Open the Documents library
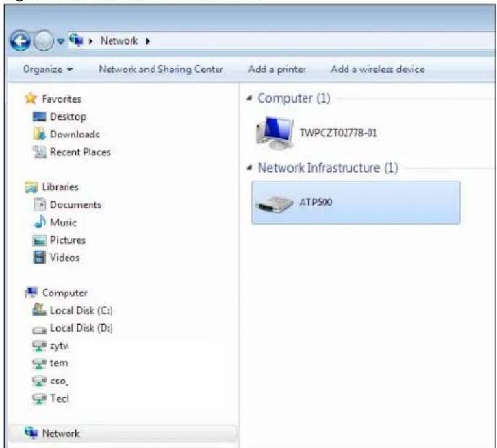The height and width of the screenshot is (448, 497). coord(75,205)
